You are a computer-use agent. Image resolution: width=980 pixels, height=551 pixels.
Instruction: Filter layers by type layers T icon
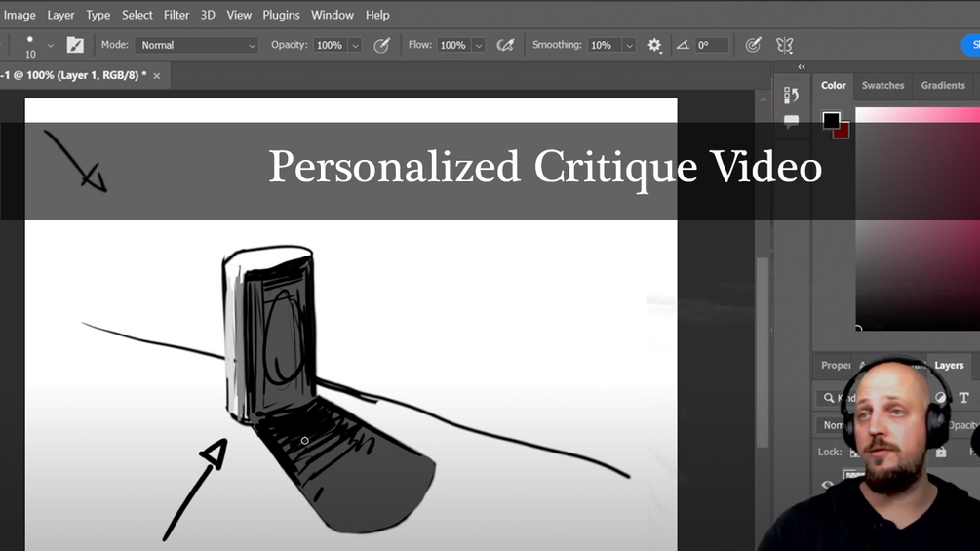963,398
